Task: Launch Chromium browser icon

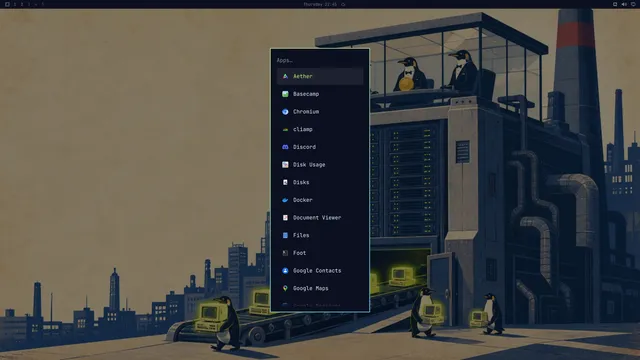Action: [x=285, y=111]
